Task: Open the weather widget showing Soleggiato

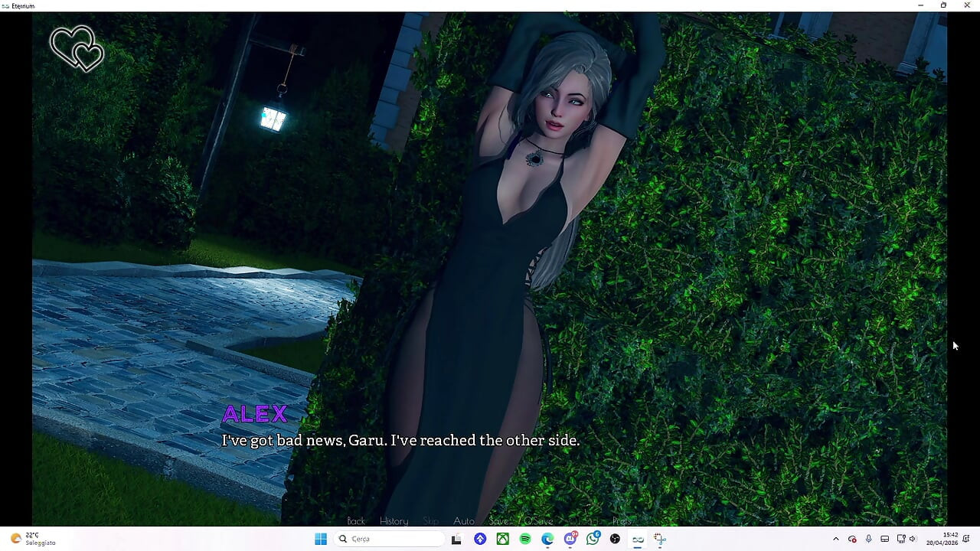Action: (33, 539)
